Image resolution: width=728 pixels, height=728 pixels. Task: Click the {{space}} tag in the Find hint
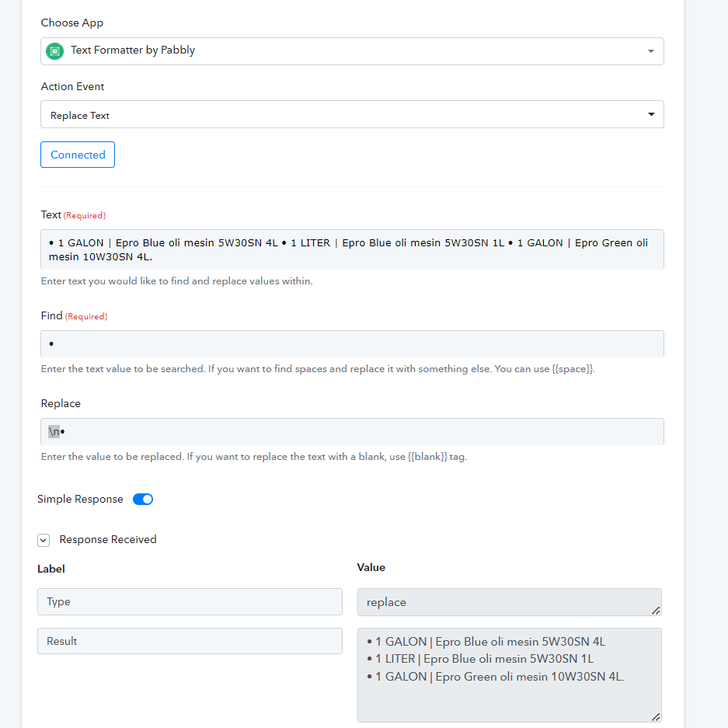pos(573,369)
